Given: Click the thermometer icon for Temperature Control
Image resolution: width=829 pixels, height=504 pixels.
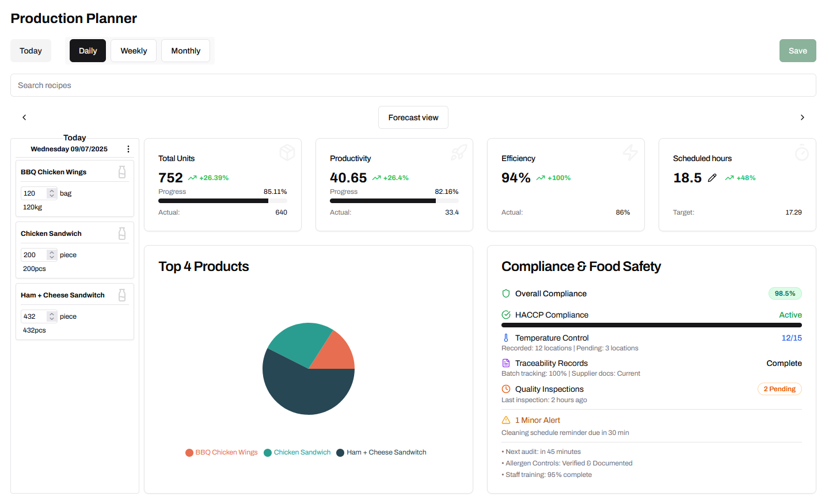Looking at the screenshot, I should coord(506,338).
